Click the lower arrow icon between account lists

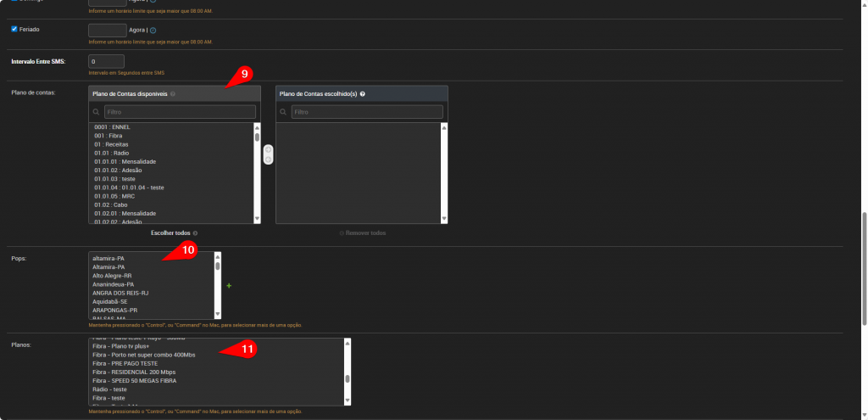point(268,160)
